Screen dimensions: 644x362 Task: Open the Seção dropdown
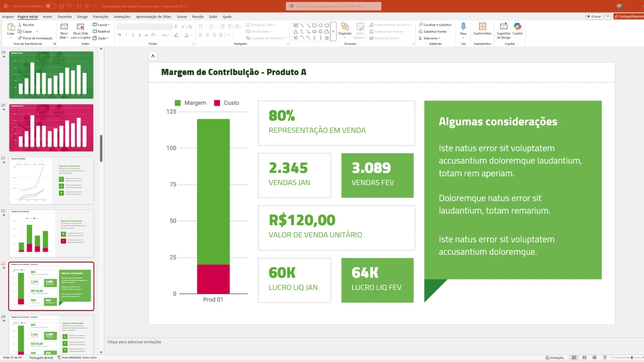(102, 38)
